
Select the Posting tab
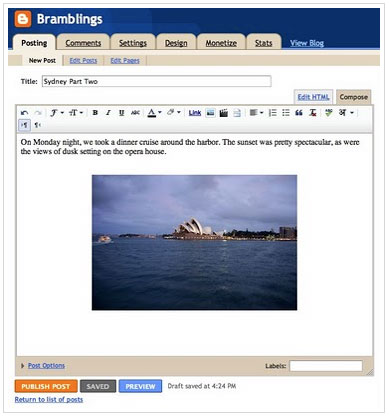34,43
